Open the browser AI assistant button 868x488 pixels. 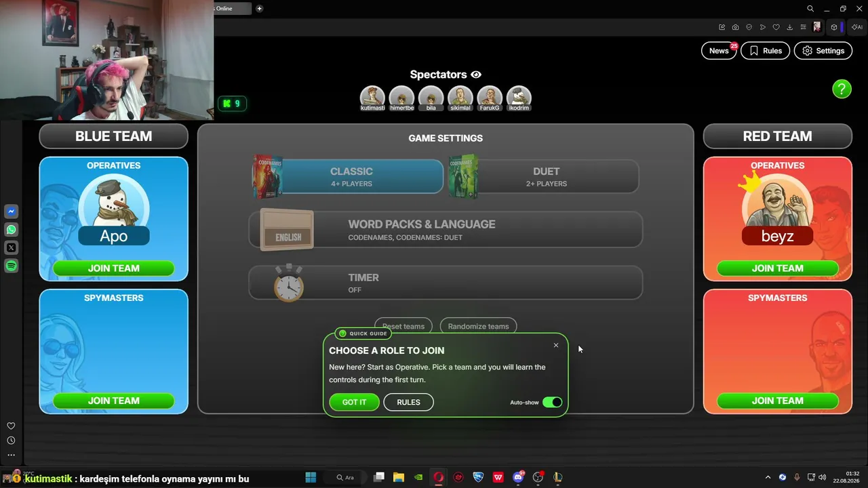857,27
